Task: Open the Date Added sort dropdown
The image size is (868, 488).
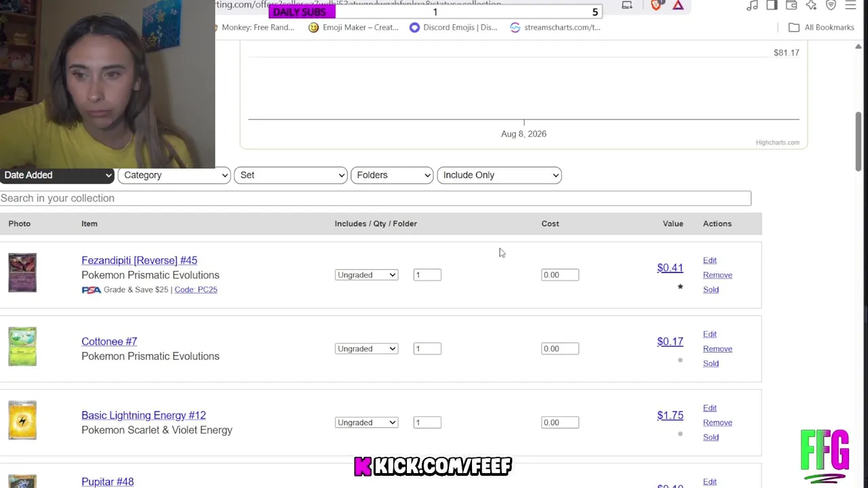Action: (x=57, y=175)
